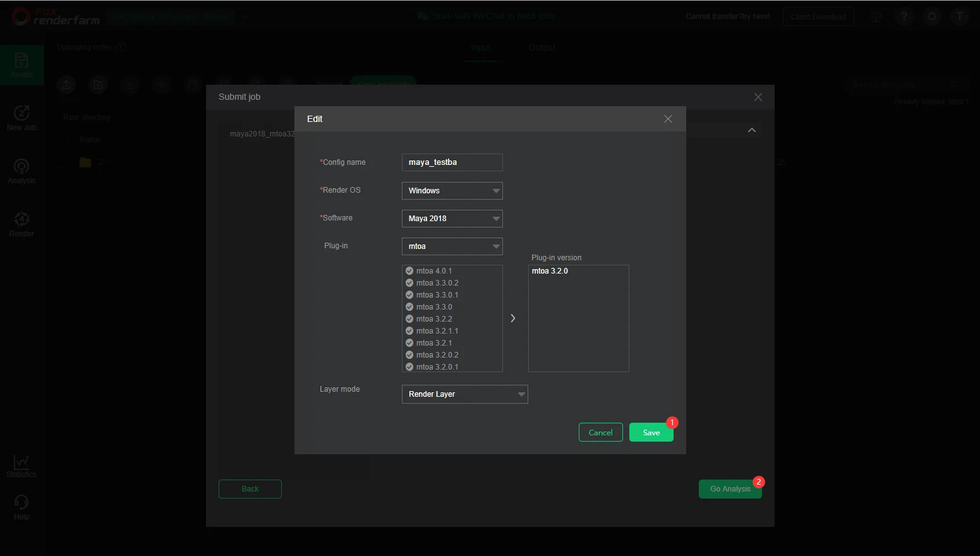
Task: Open the Software dropdown showing Maya 2018
Action: pos(452,219)
